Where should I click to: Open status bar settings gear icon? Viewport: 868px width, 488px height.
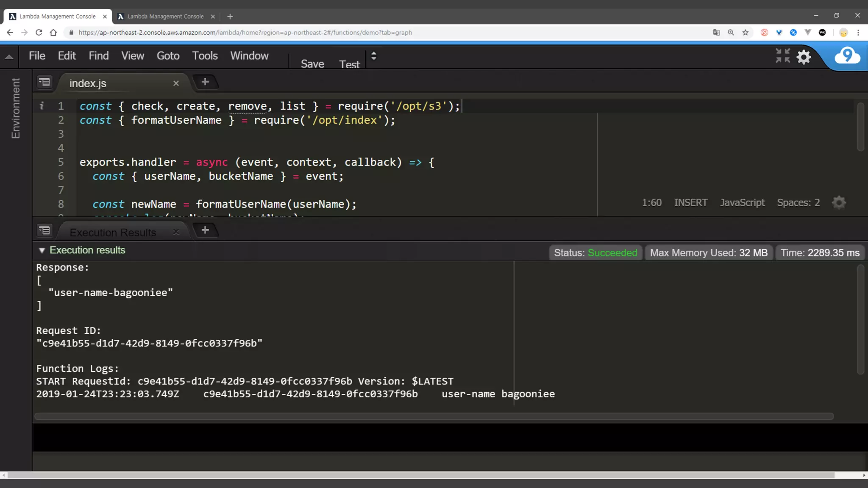pos(839,202)
